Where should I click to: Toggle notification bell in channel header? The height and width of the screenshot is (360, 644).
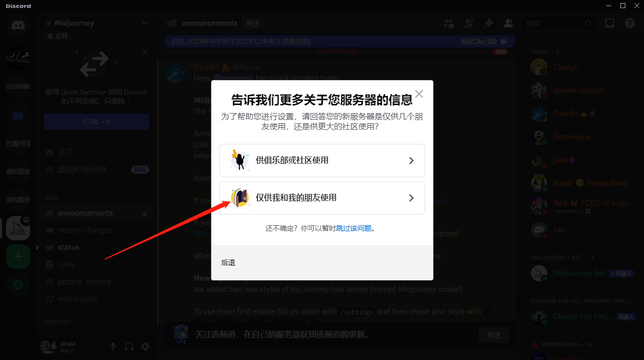pos(469,23)
